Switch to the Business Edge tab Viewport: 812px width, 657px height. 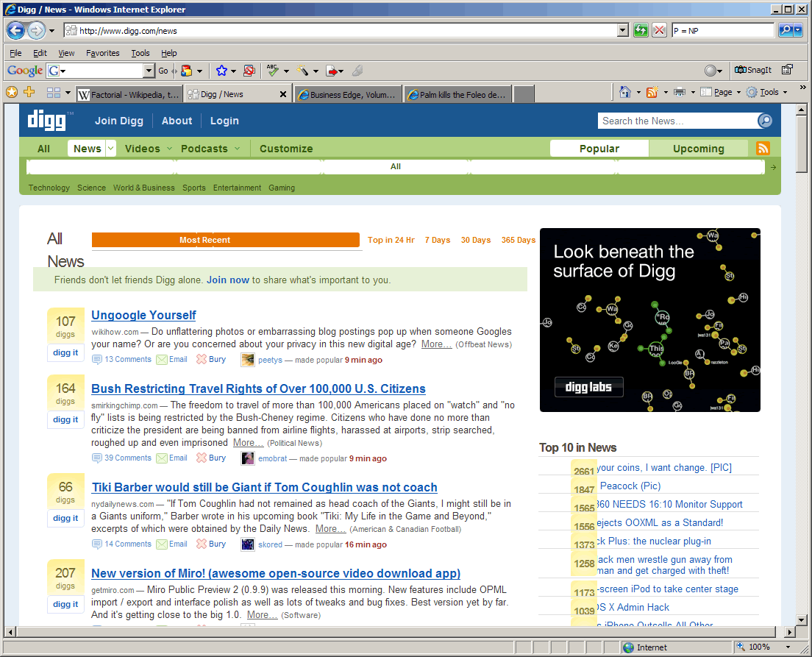coord(348,94)
